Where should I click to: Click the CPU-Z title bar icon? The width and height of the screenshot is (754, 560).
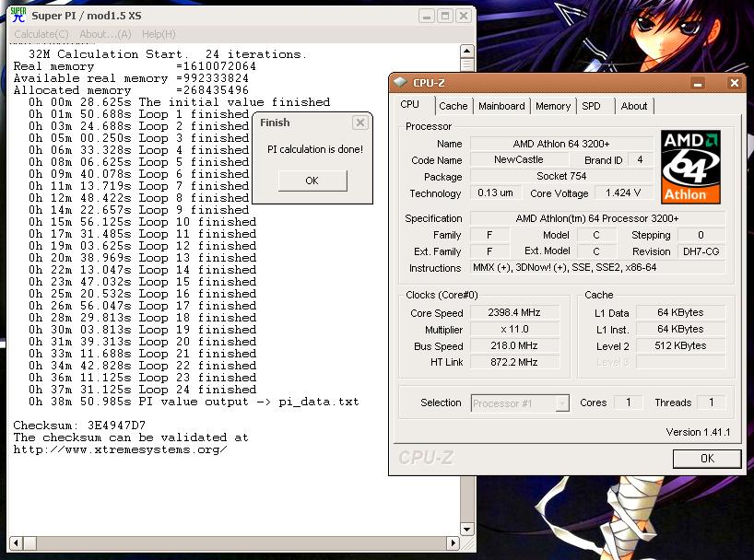[x=400, y=82]
